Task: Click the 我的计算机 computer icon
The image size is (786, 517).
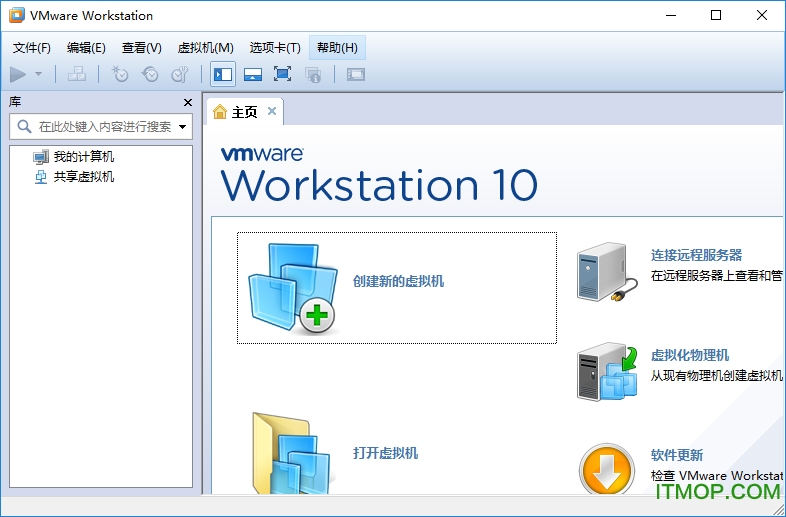Action: 41,157
